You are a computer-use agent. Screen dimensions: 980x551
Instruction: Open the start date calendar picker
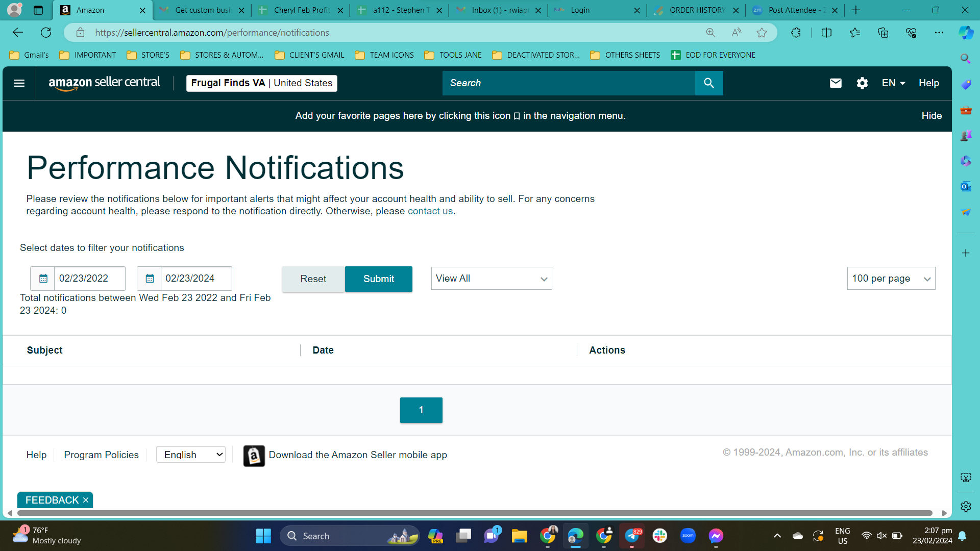43,279
